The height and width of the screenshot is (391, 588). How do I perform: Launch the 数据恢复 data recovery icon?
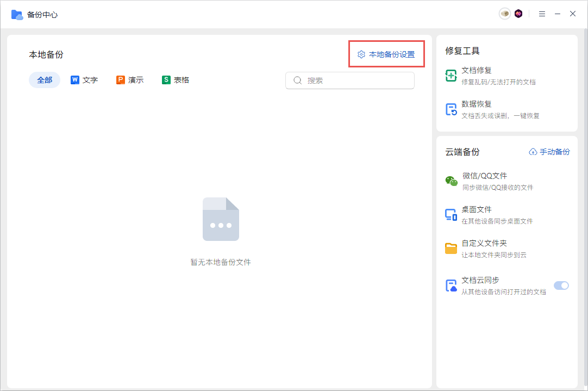(451, 109)
